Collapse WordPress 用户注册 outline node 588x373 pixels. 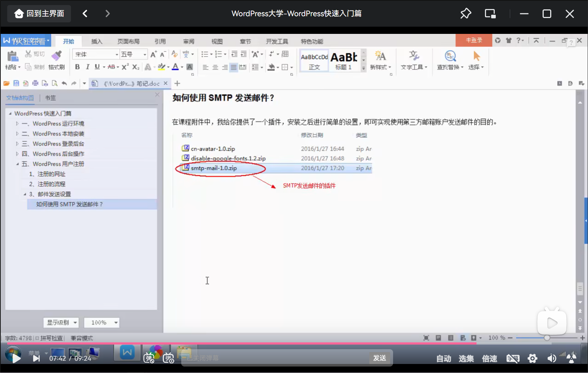coord(17,164)
